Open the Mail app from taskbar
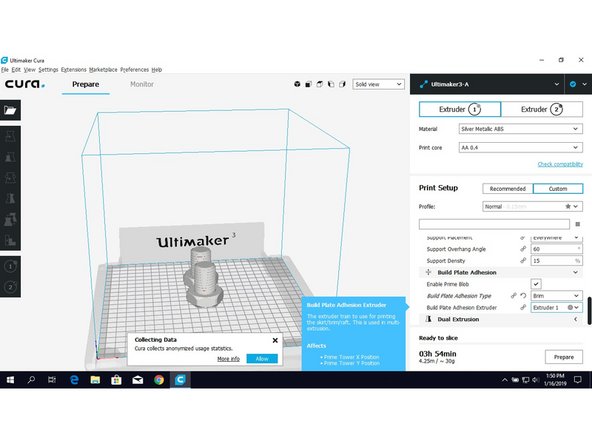The height and width of the screenshot is (444, 592). tap(138, 380)
